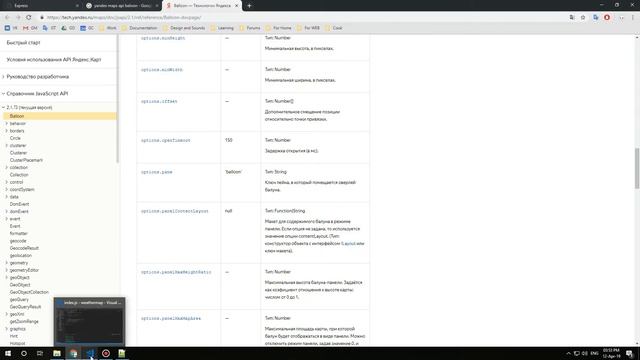Open the Google Translate extension icon
The height and width of the screenshot is (360, 640).
coord(596,18)
